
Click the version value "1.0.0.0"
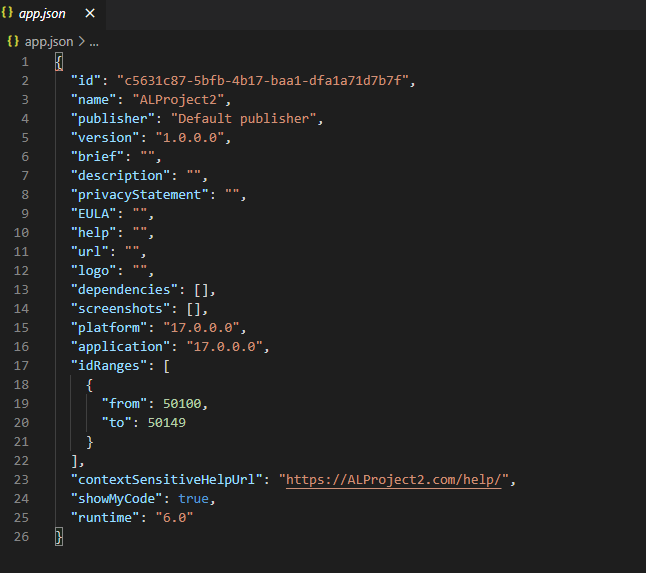(x=190, y=138)
